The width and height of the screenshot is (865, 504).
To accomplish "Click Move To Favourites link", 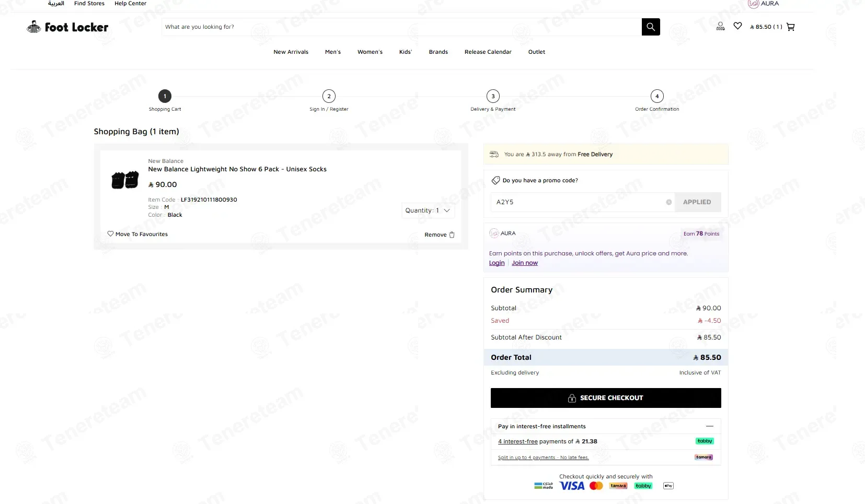I will point(142,234).
